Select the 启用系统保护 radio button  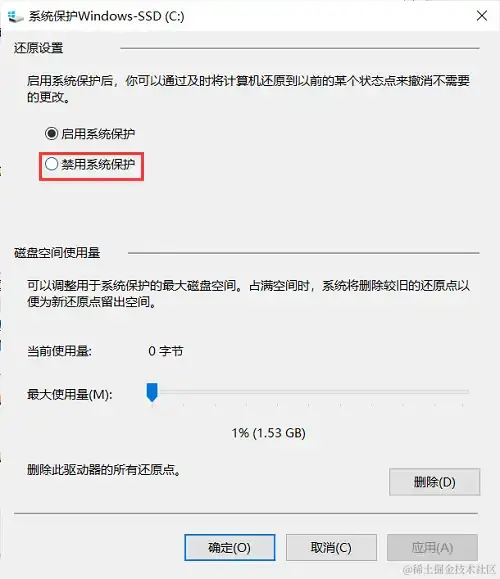pyautogui.click(x=51, y=133)
